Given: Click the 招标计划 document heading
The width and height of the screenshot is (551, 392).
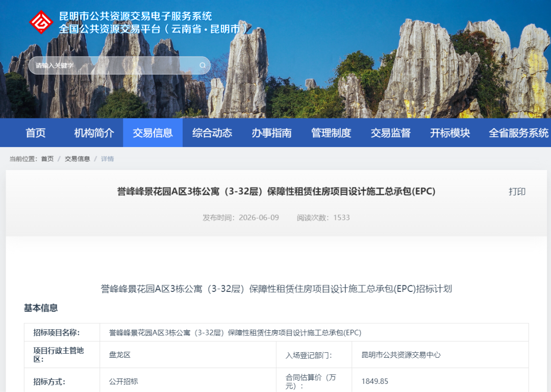Looking at the screenshot, I should (276, 289).
